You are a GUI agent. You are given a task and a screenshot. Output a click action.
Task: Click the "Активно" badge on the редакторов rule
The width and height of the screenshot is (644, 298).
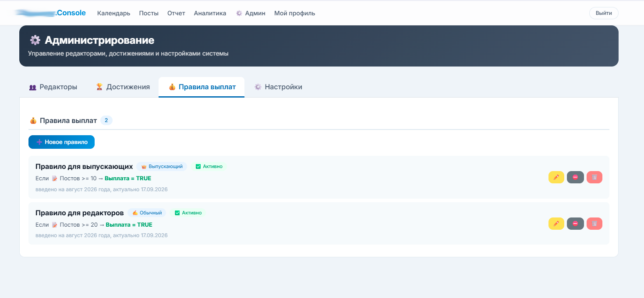click(x=188, y=213)
